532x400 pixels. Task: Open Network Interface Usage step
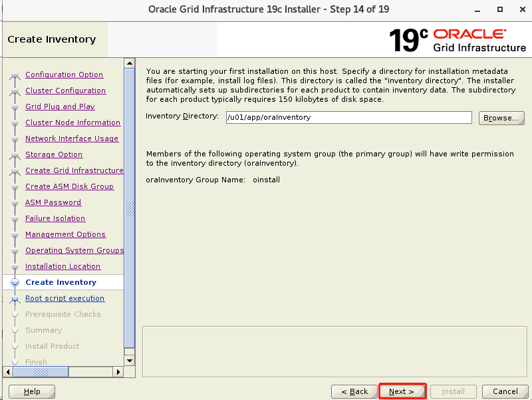tap(72, 138)
